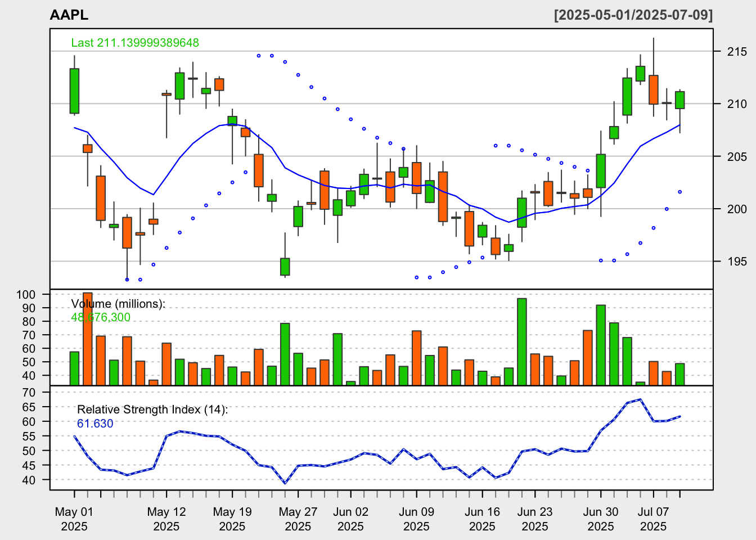Click the May 19 2025 date label

pyautogui.click(x=232, y=519)
